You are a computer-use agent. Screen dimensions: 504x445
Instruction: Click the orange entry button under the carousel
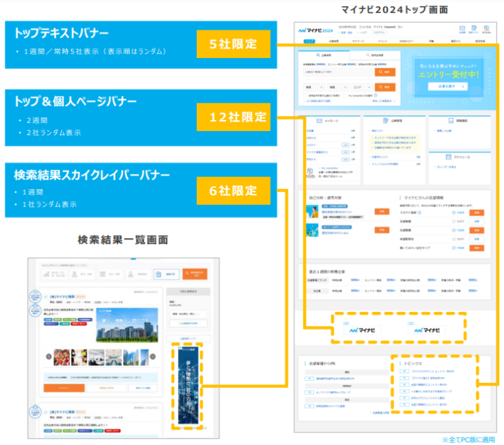(x=65, y=389)
